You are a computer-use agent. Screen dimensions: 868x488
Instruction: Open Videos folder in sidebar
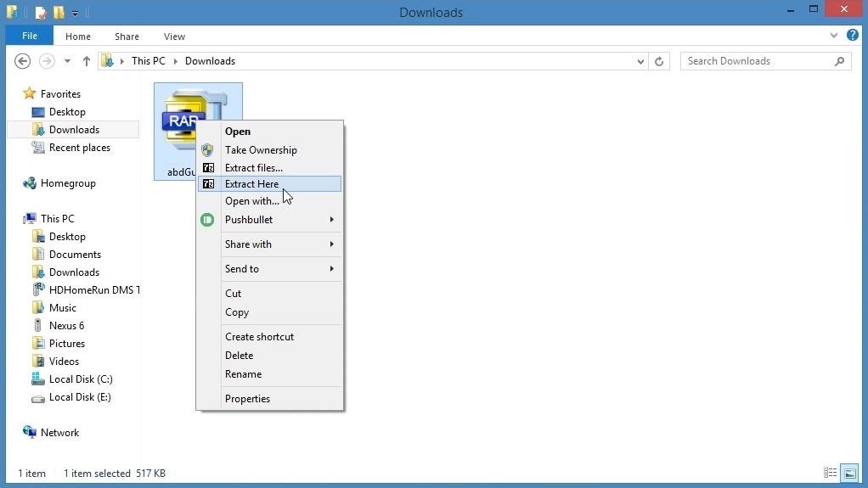[x=64, y=362]
